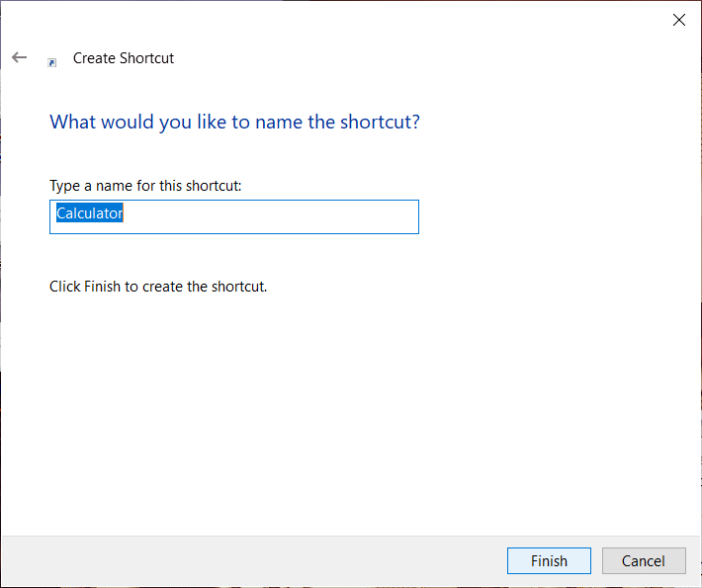Screen dimensions: 702x588
Task: Close the Create Shortcut dialog
Action: (x=678, y=20)
